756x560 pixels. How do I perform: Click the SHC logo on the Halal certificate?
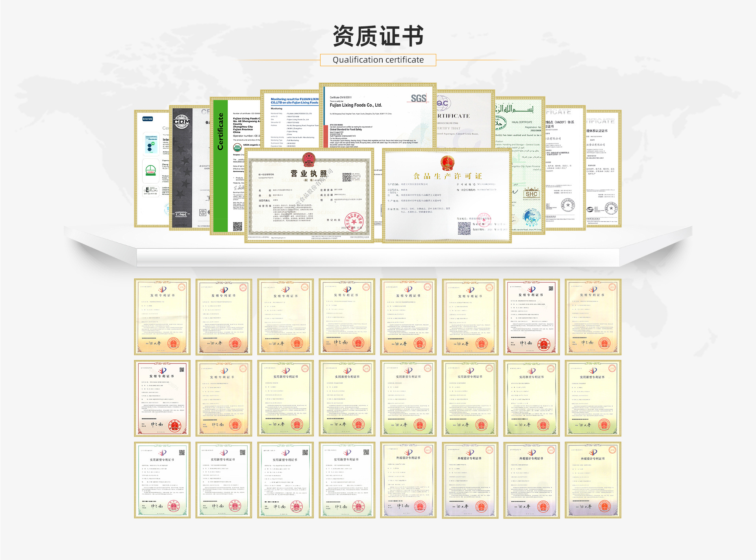pos(531,194)
